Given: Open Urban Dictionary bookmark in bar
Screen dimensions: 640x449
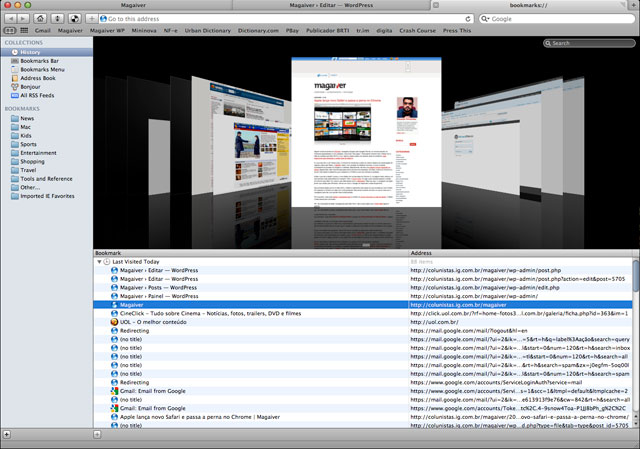Looking at the screenshot, I should point(208,31).
